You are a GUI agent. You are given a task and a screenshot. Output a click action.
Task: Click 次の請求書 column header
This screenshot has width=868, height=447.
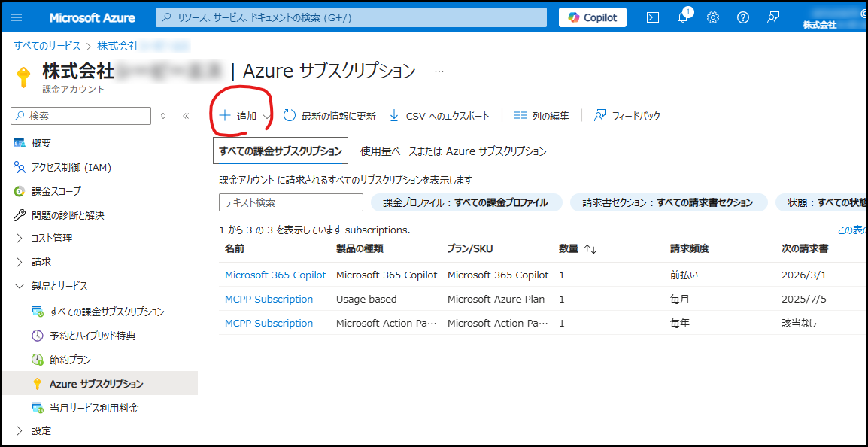pyautogui.click(x=804, y=249)
